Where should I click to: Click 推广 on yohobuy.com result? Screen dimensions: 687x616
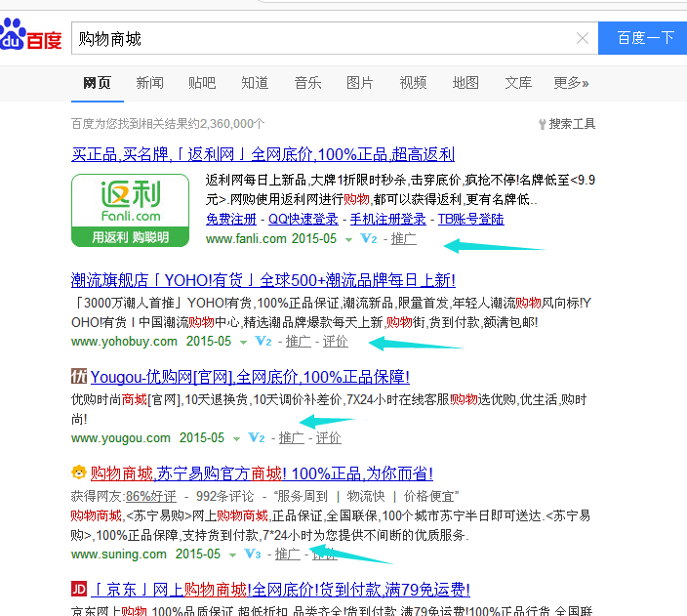coord(299,341)
